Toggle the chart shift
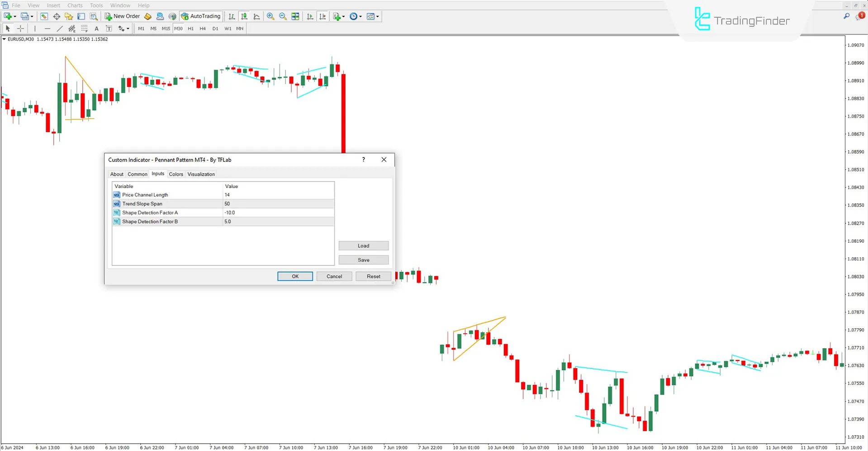Screen dimensions: 868x451 pos(323,16)
